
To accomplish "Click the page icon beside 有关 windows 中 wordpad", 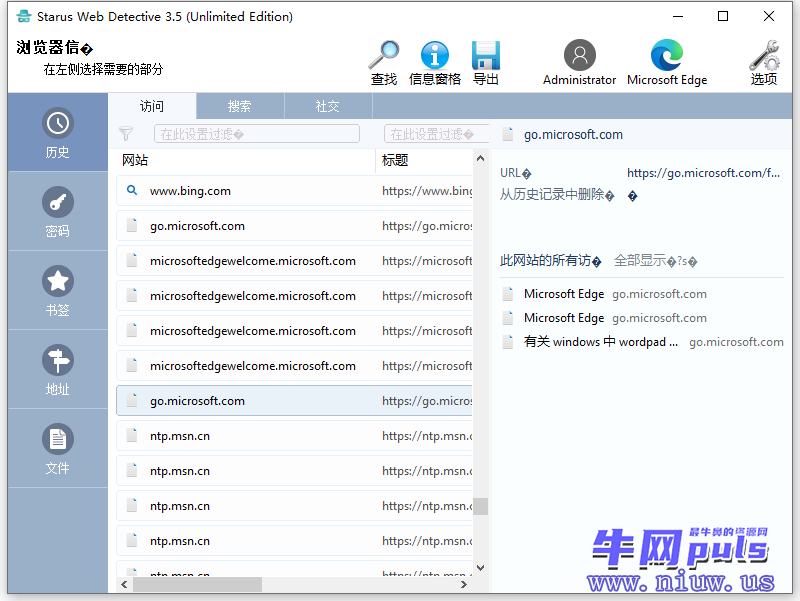I will (x=508, y=342).
